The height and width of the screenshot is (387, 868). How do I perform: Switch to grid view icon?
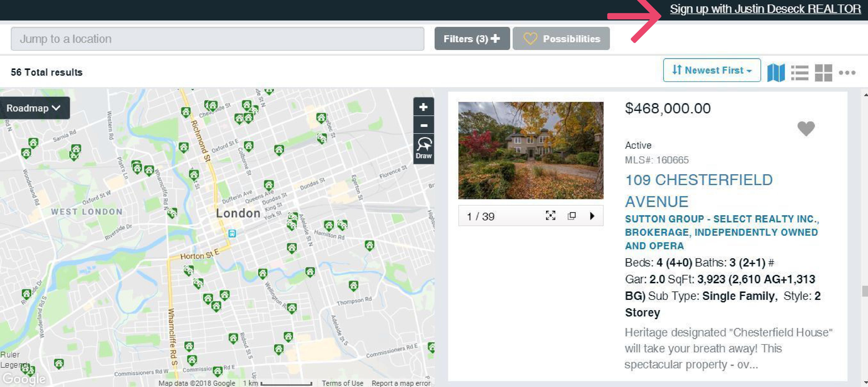tap(823, 73)
